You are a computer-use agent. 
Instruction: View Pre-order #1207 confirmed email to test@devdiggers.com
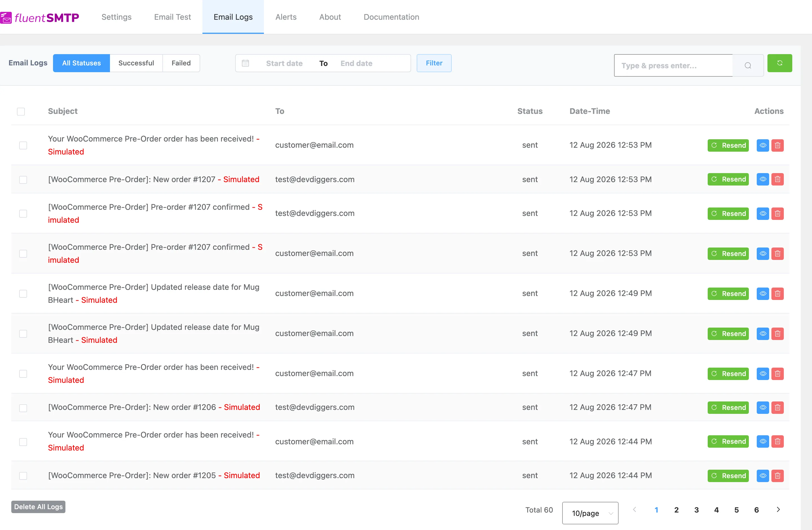(x=763, y=213)
